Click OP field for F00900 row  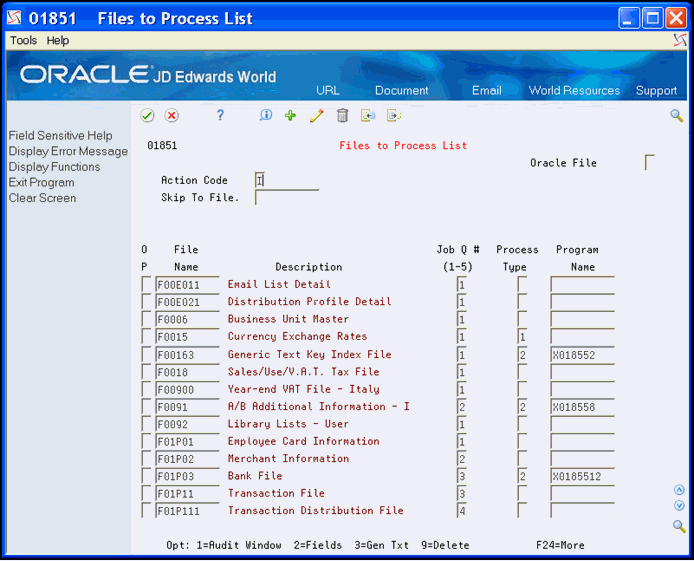146,389
